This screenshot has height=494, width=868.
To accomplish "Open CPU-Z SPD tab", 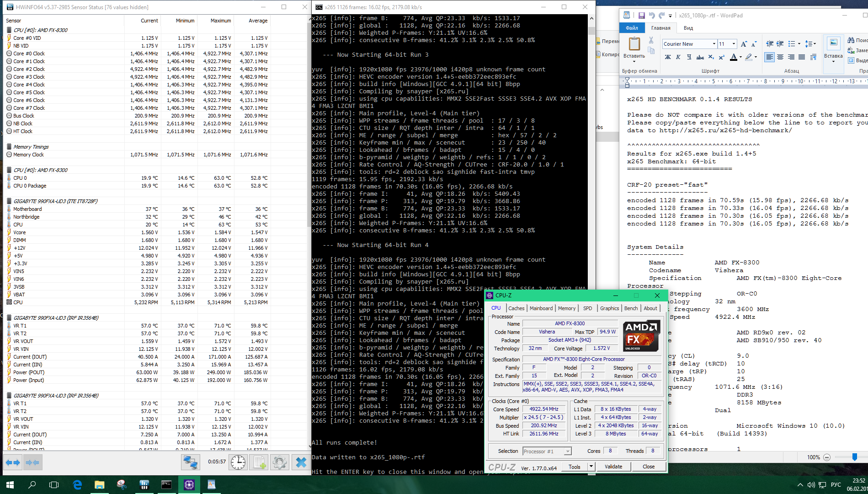I will (x=588, y=308).
